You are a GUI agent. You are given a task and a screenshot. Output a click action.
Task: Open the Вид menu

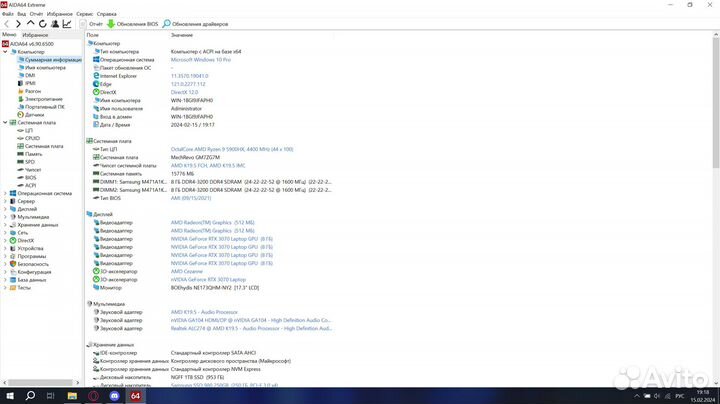click(x=22, y=14)
